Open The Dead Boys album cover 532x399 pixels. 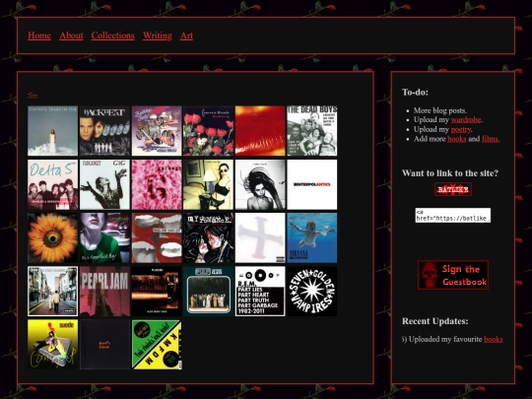pos(312,131)
